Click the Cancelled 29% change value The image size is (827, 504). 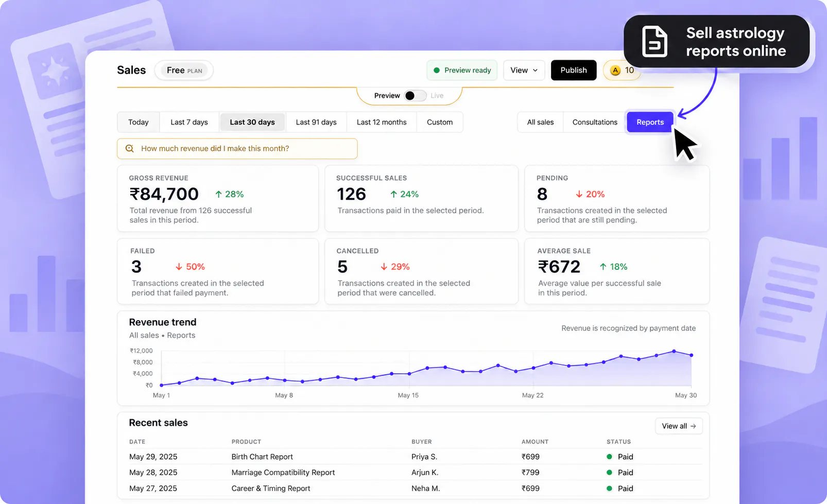(400, 267)
